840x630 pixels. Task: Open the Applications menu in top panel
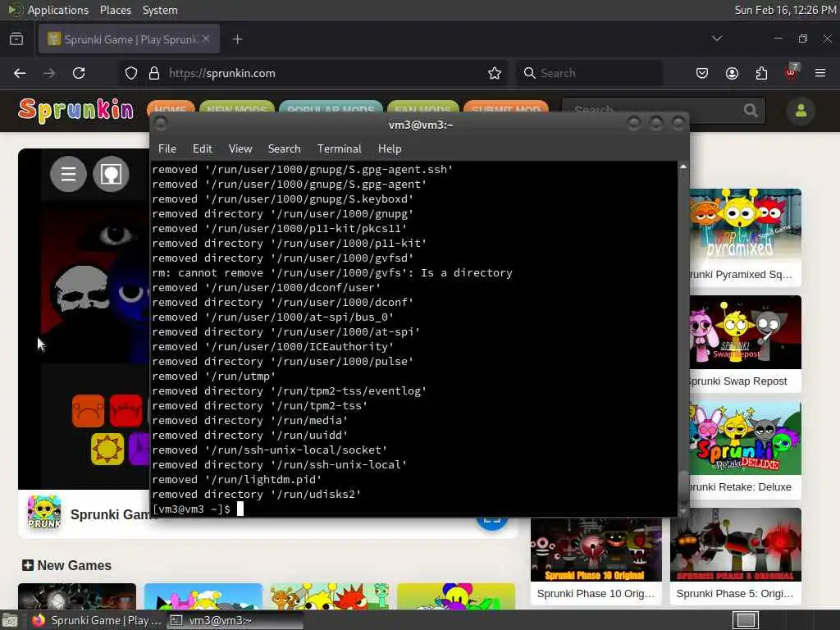click(x=58, y=10)
